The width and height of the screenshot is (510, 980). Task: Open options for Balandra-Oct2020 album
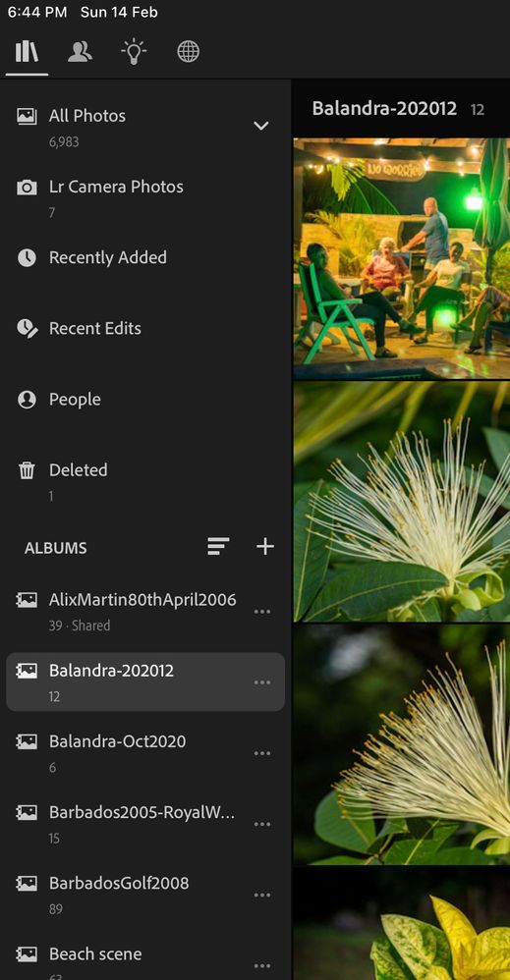tap(262, 754)
